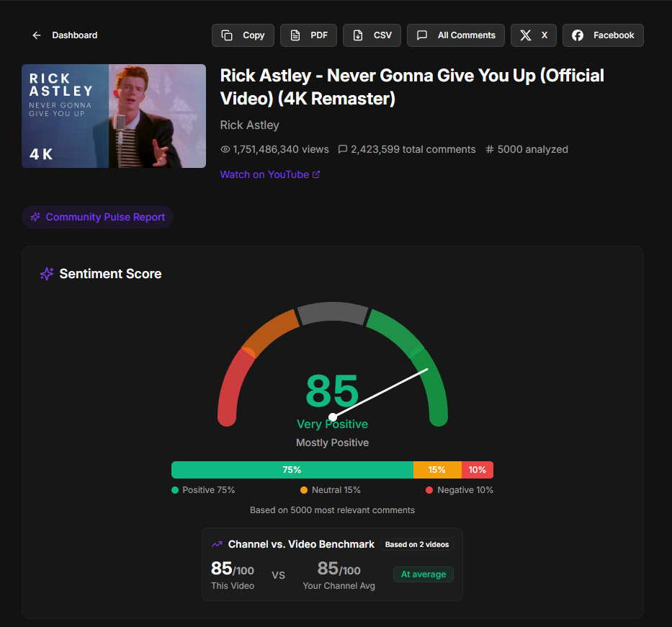Click the hash icon beside 5000 analyzed
The image size is (672, 627).
(490, 149)
